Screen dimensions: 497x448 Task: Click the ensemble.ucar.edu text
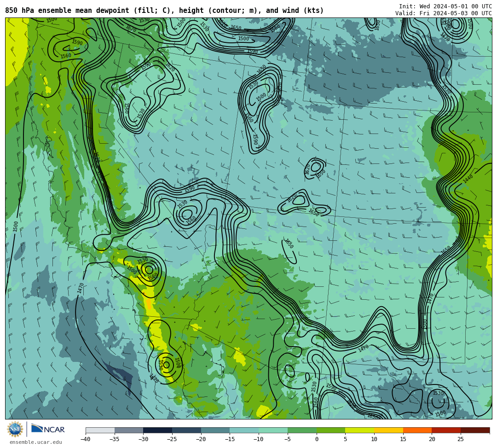[36, 442]
